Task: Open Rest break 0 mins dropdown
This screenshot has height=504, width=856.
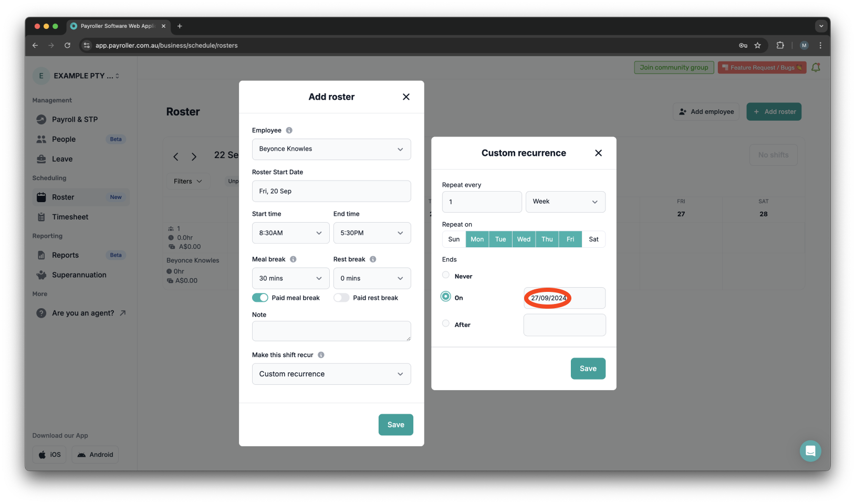Action: click(x=372, y=278)
